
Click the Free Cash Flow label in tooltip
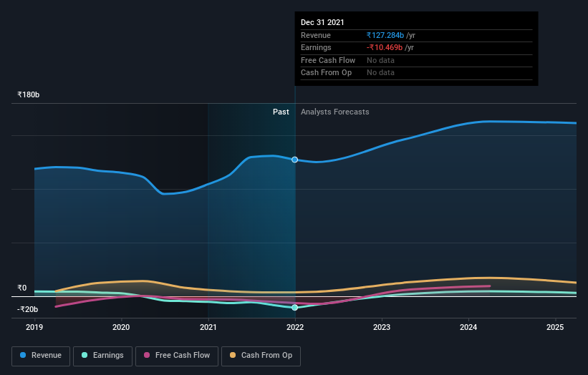pos(328,60)
